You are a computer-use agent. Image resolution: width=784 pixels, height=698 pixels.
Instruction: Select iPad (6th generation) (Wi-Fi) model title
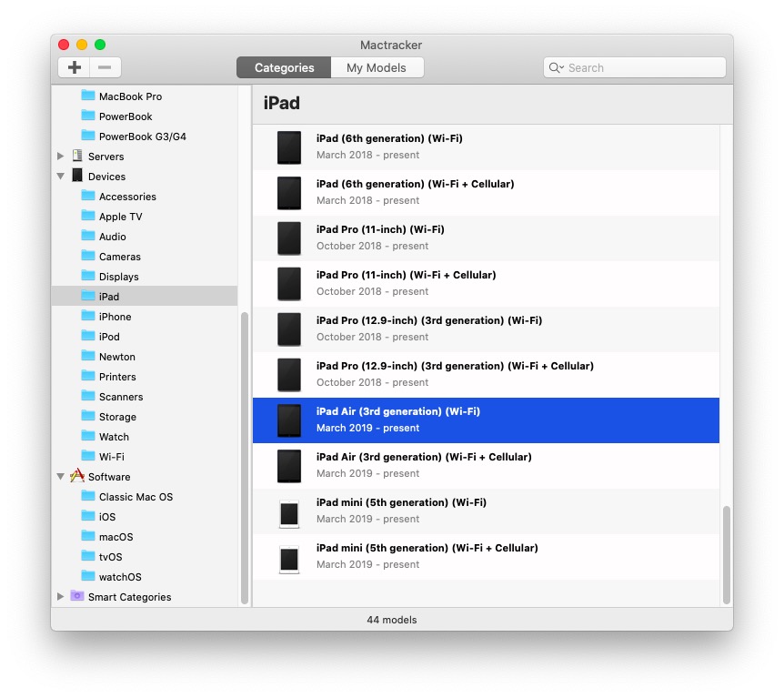(x=389, y=138)
